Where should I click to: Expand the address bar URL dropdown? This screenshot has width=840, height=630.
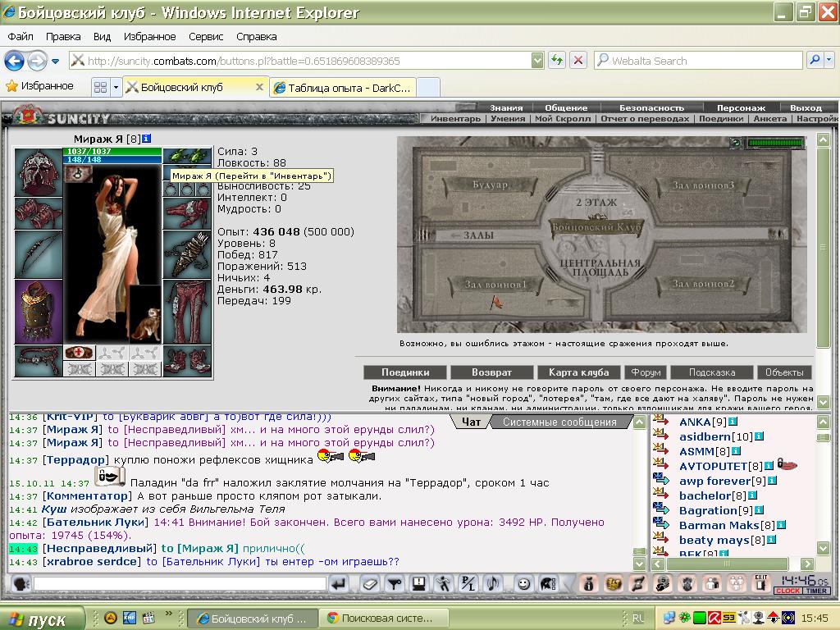[538, 61]
